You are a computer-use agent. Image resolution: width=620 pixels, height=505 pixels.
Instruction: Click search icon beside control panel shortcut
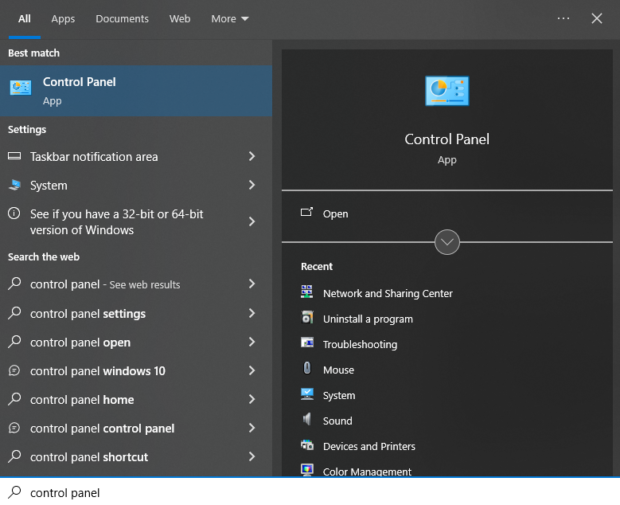tap(15, 456)
